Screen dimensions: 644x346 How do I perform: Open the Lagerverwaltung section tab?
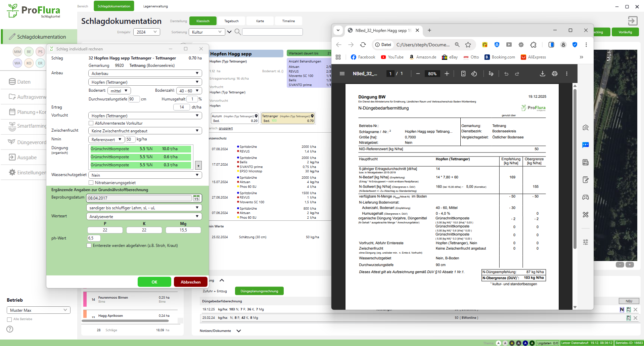pyautogui.click(x=155, y=6)
